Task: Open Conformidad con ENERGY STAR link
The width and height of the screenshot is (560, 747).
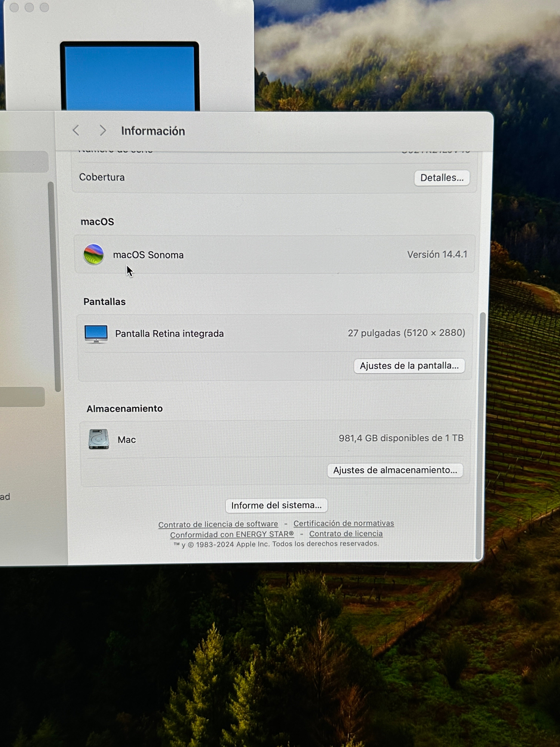Action: pos(232,534)
